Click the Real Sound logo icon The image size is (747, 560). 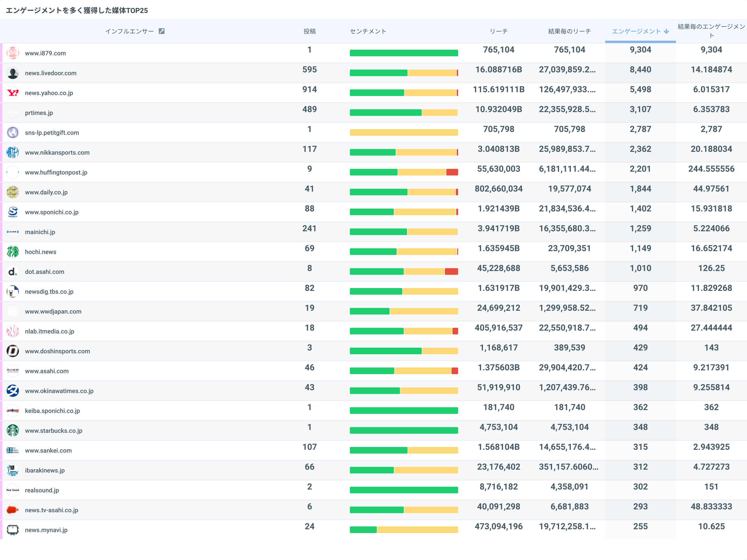click(x=13, y=490)
